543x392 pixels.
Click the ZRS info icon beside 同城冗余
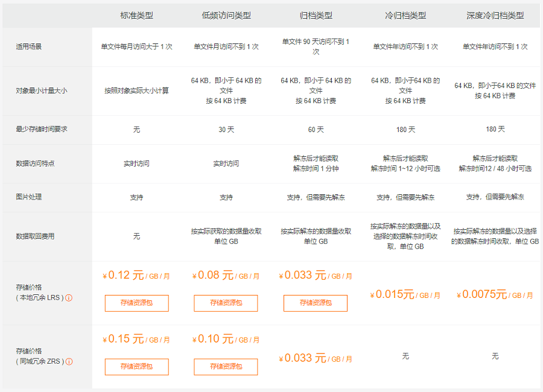(x=69, y=361)
